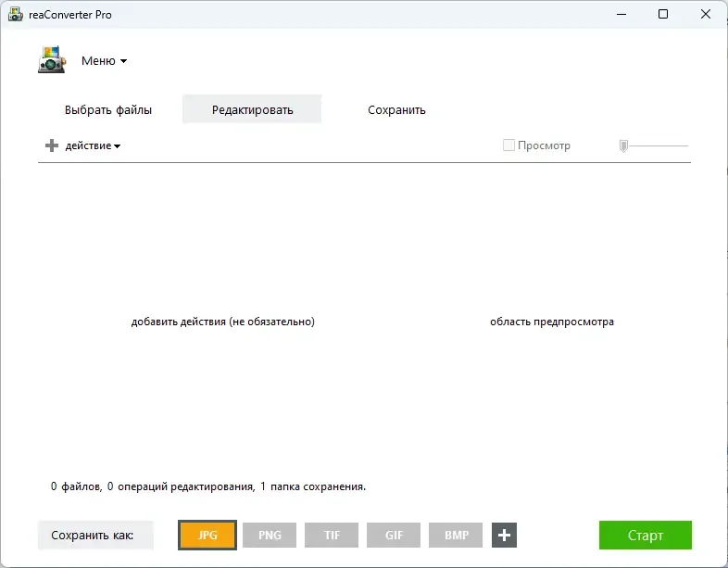Screen dimensions: 728x568
Task: Minimize the reaConverter Pro window
Action: (621, 15)
